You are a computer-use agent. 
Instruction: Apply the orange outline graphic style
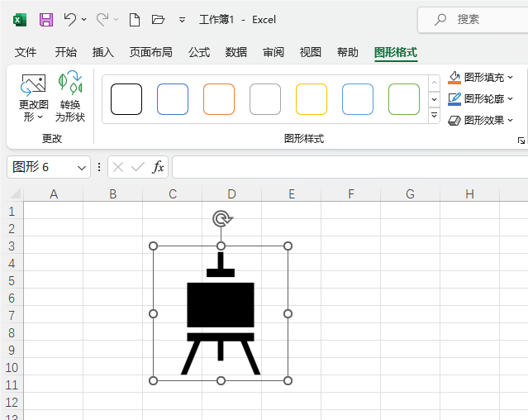[x=219, y=99]
